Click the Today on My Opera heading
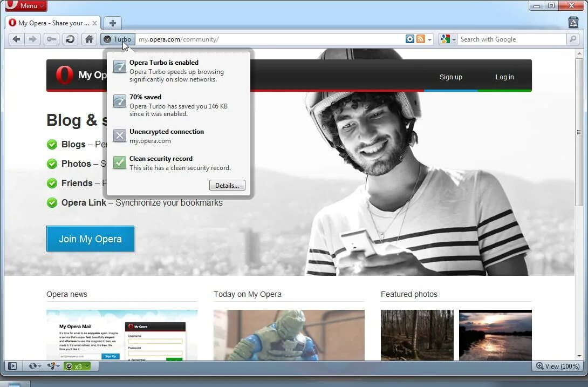Screen dimensions: 588x387 [x=248, y=294]
